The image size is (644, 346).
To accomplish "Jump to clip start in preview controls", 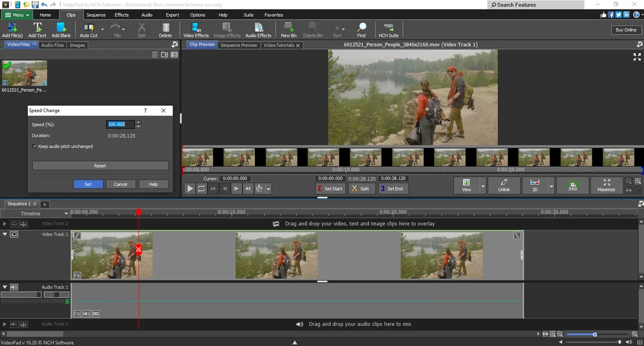I will (x=213, y=189).
